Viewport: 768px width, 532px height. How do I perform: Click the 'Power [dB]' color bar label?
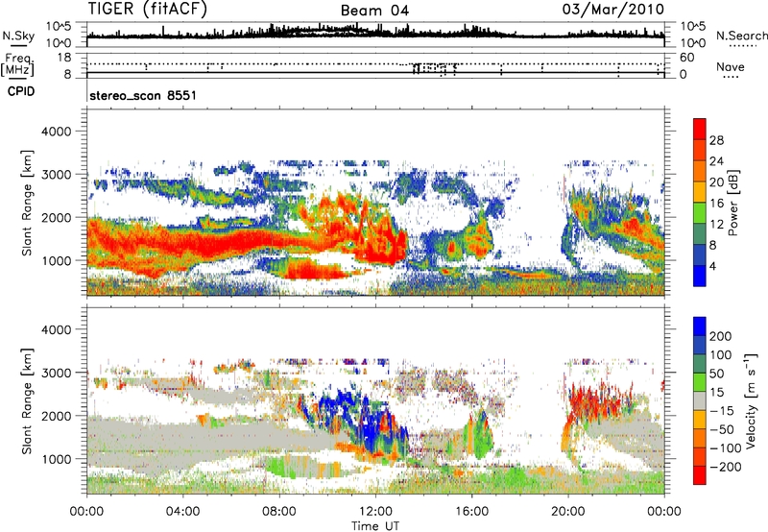[x=732, y=203]
